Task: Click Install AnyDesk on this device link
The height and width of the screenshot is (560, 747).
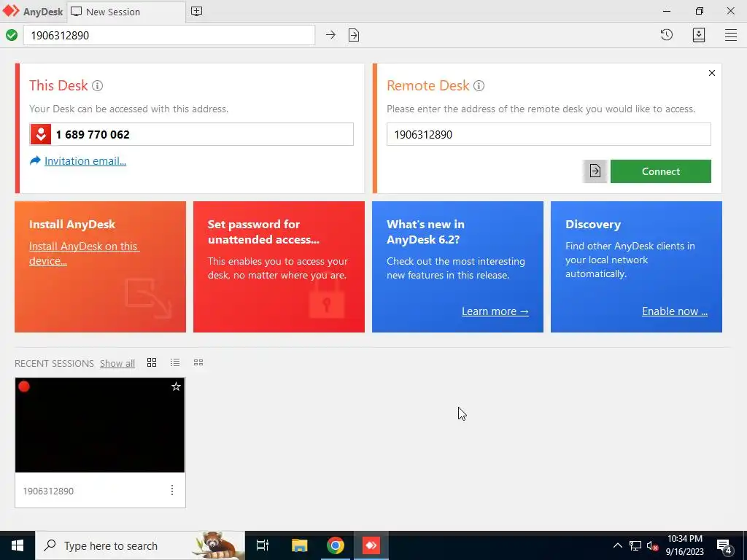Action: pos(83,253)
